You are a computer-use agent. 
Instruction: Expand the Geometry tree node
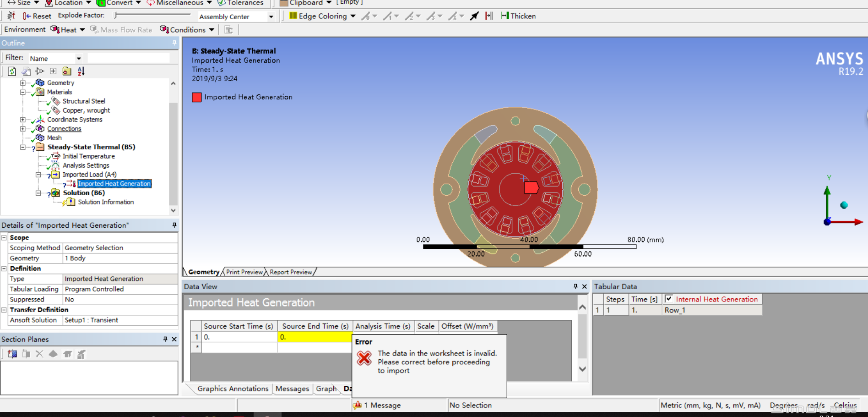[x=22, y=83]
